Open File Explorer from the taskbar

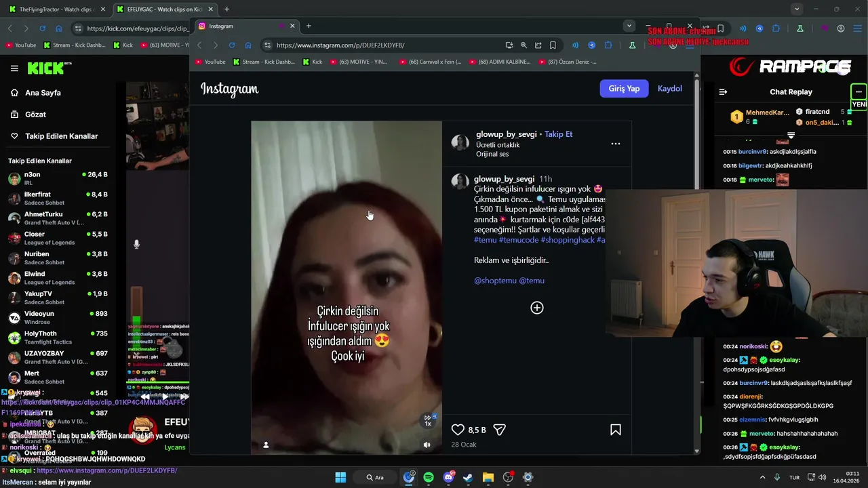point(488,477)
